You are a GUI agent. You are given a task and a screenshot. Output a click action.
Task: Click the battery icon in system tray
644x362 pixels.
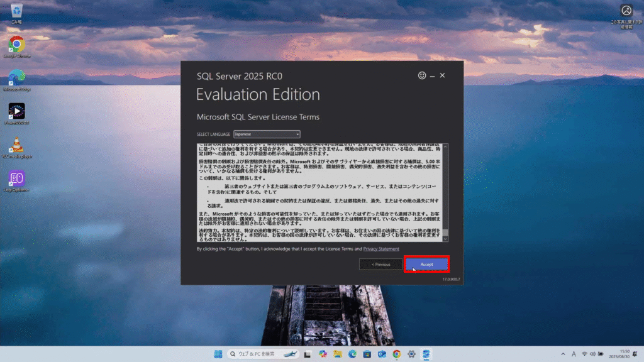[601, 354]
